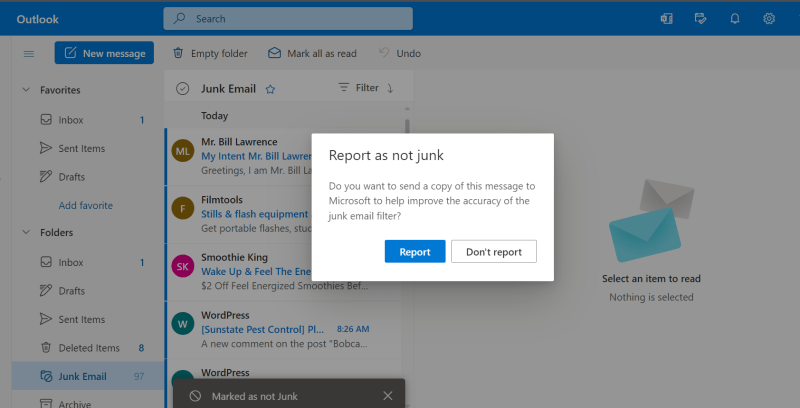
Task: Select all messages circle checkbox
Action: pos(182,88)
